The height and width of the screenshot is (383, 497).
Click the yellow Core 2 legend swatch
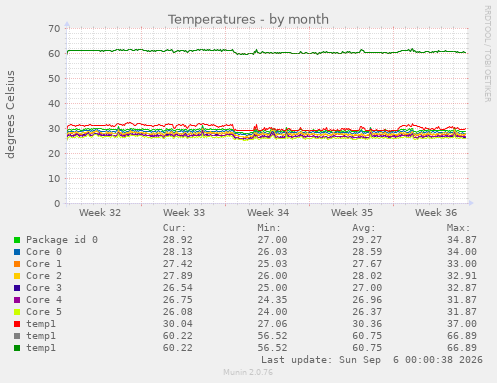pos(17,276)
